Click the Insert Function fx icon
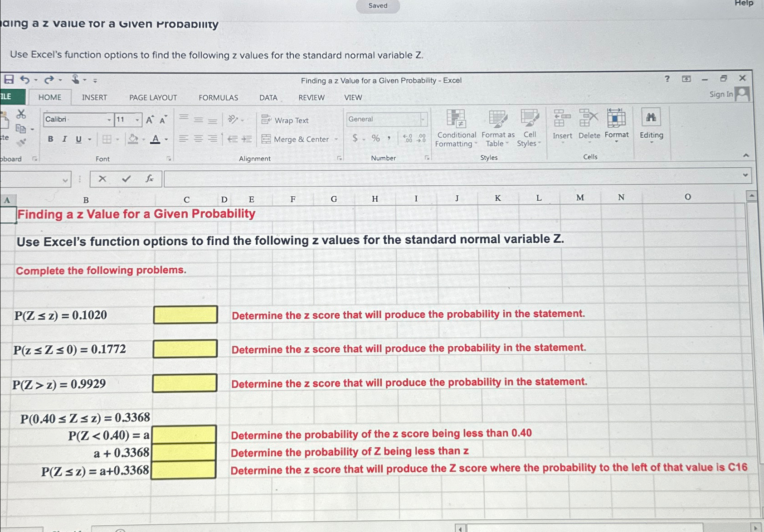The image size is (764, 532). [149, 179]
